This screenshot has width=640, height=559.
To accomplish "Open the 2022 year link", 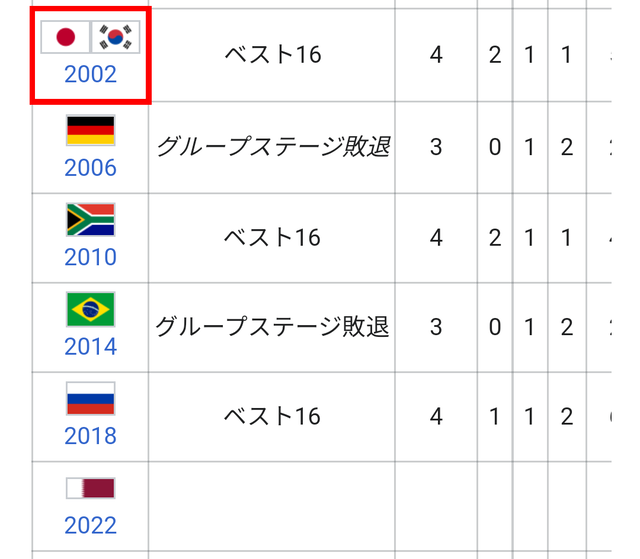I will pyautogui.click(x=91, y=525).
